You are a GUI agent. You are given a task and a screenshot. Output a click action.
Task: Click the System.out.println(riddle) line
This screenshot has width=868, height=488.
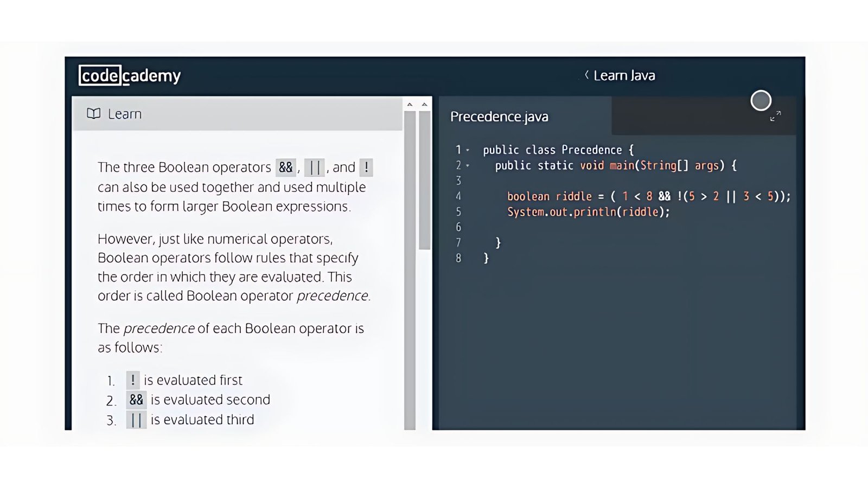589,212
